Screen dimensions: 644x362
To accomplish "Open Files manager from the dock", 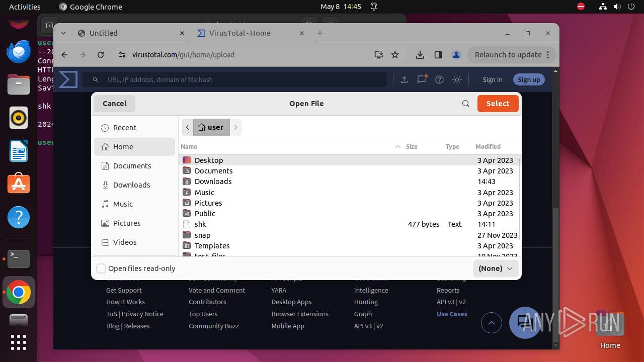I will pyautogui.click(x=19, y=84).
